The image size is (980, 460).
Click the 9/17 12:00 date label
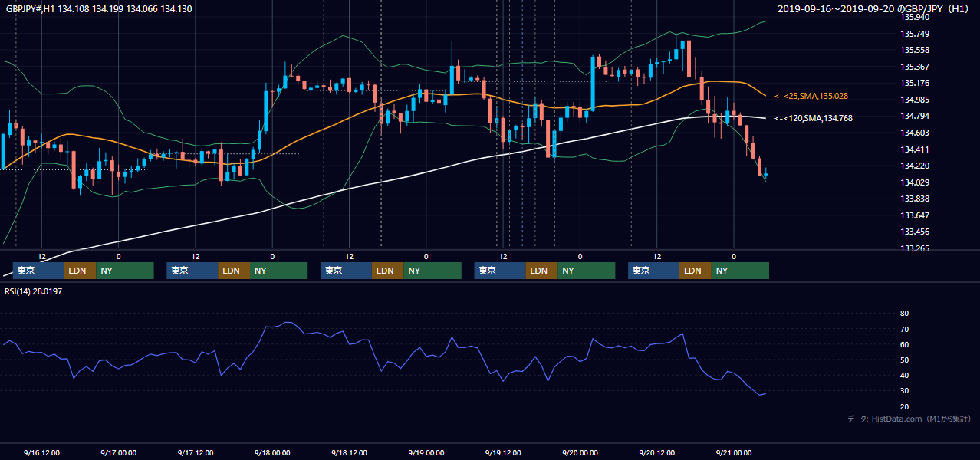click(196, 452)
